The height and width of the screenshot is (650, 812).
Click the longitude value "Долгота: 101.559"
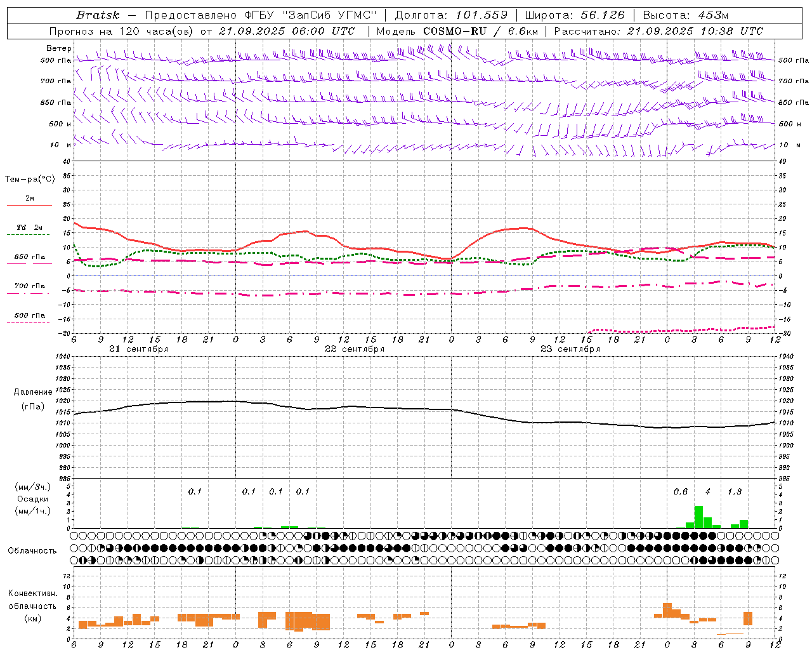pos(451,15)
